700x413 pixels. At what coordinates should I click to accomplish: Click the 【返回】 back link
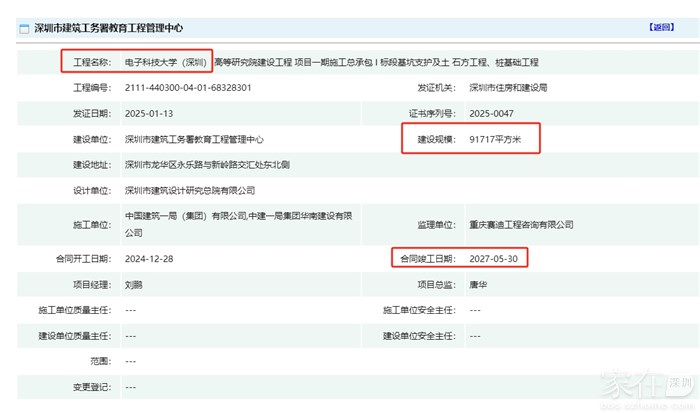pyautogui.click(x=662, y=27)
